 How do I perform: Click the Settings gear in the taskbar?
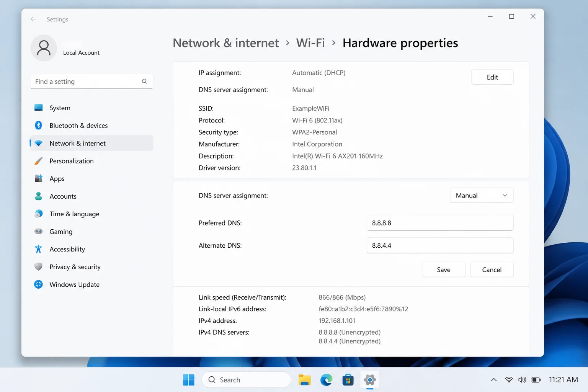370,380
